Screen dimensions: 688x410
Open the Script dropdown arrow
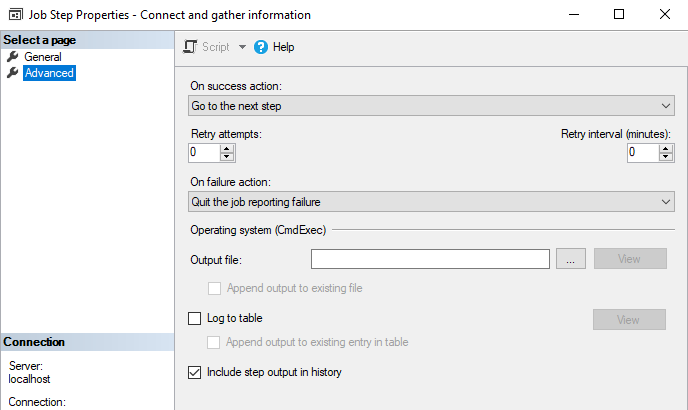(x=242, y=47)
